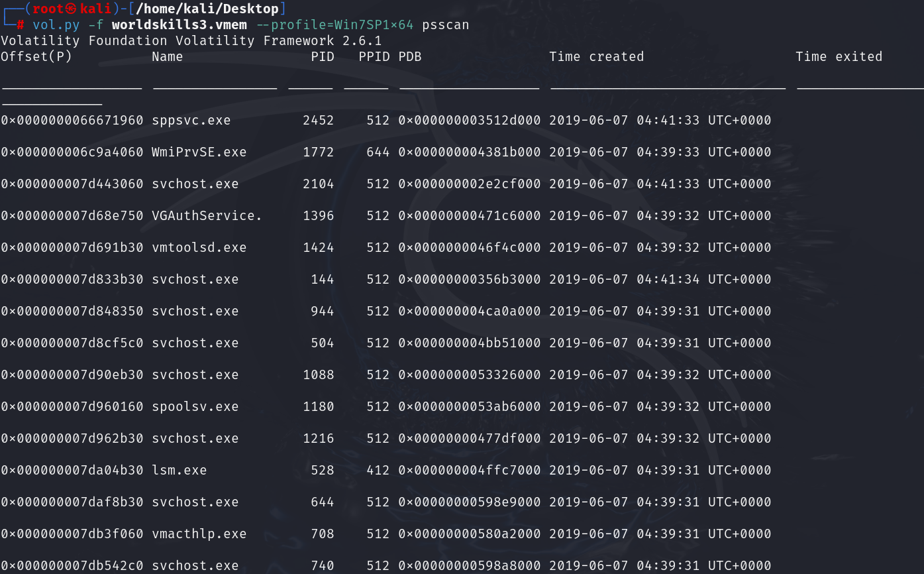Click the Offset(P) column header
This screenshot has width=924, height=574.
coord(36,56)
